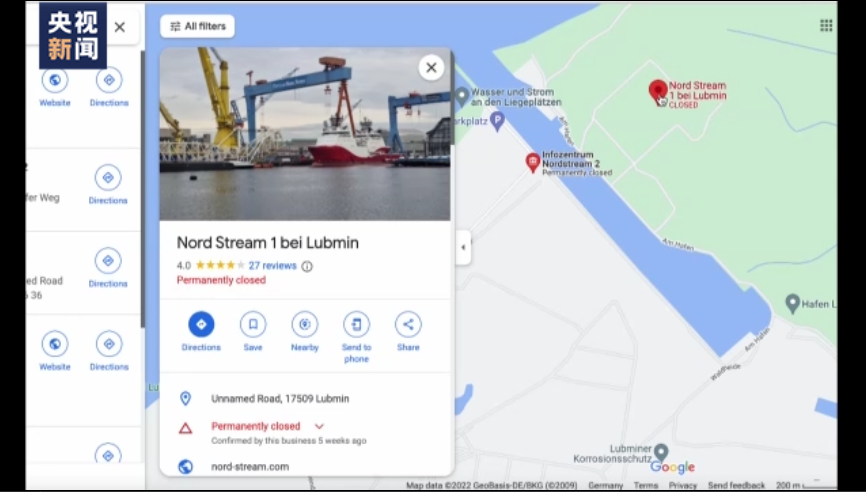Click Send feedback in map footer
This screenshot has width=866, height=492.
pos(736,485)
